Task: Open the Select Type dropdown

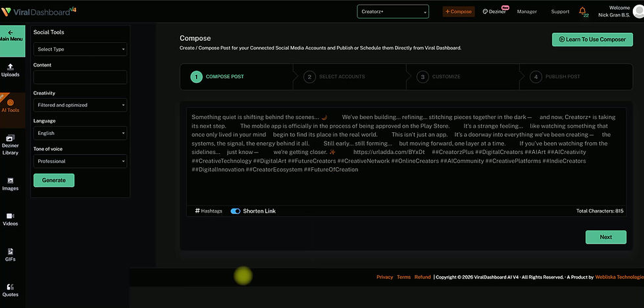Action: pyautogui.click(x=80, y=49)
